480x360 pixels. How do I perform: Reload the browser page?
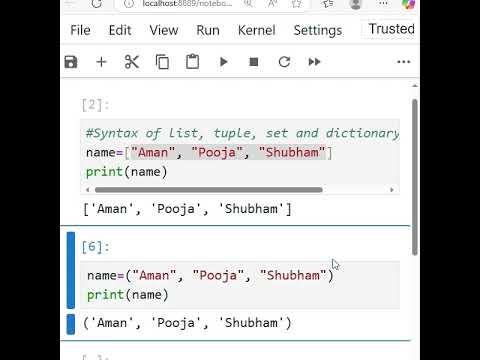click(97, 4)
